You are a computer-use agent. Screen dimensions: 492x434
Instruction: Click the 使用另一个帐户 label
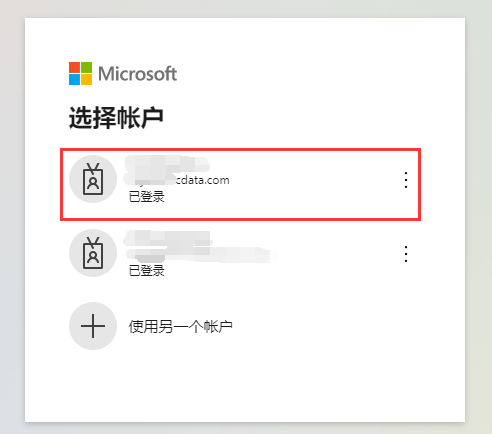tap(180, 326)
